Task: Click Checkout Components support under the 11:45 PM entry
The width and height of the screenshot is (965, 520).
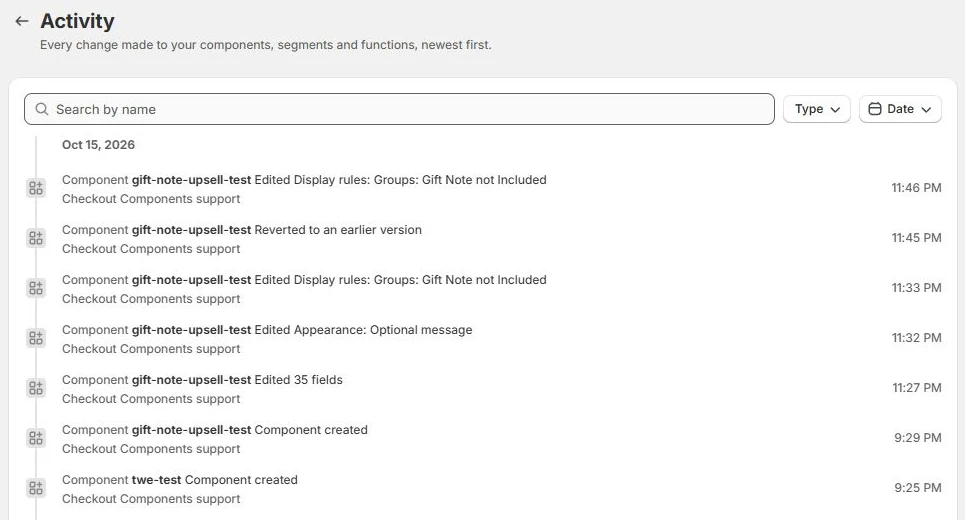Action: 151,249
